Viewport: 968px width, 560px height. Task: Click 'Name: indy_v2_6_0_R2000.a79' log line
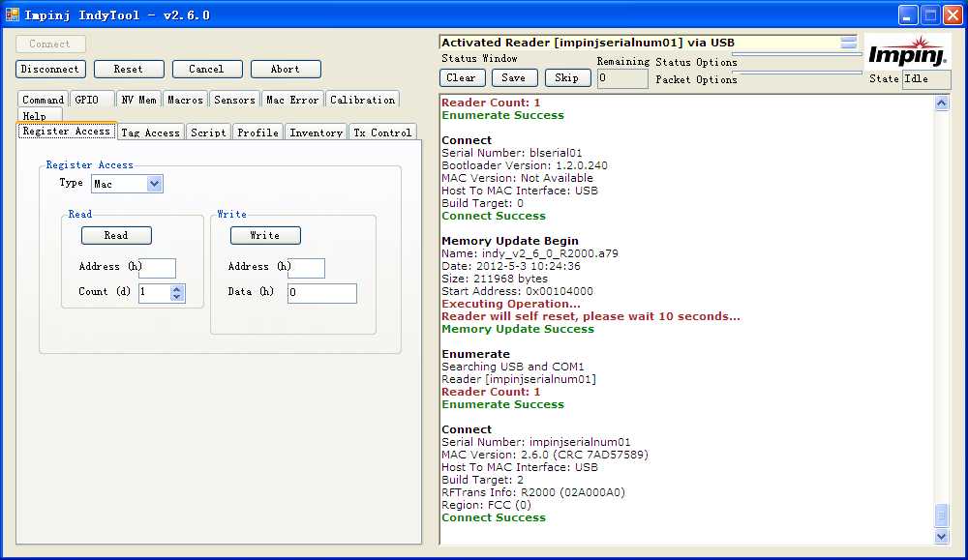point(529,253)
